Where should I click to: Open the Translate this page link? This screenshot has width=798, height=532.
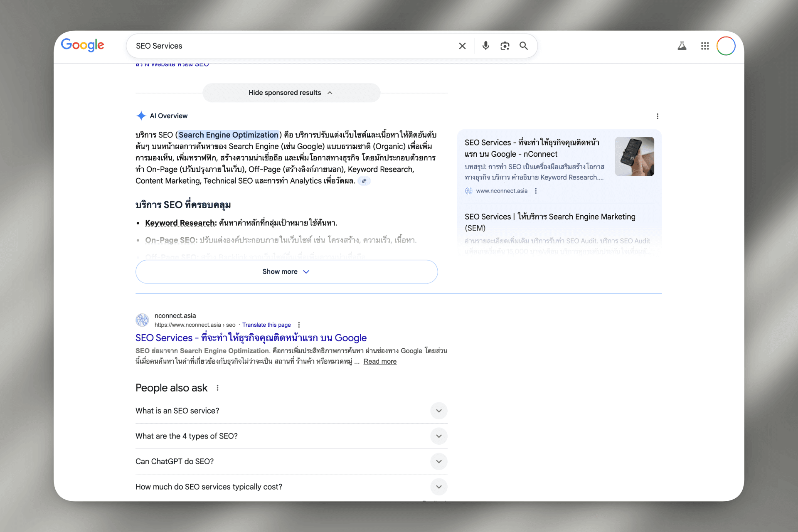coord(266,325)
